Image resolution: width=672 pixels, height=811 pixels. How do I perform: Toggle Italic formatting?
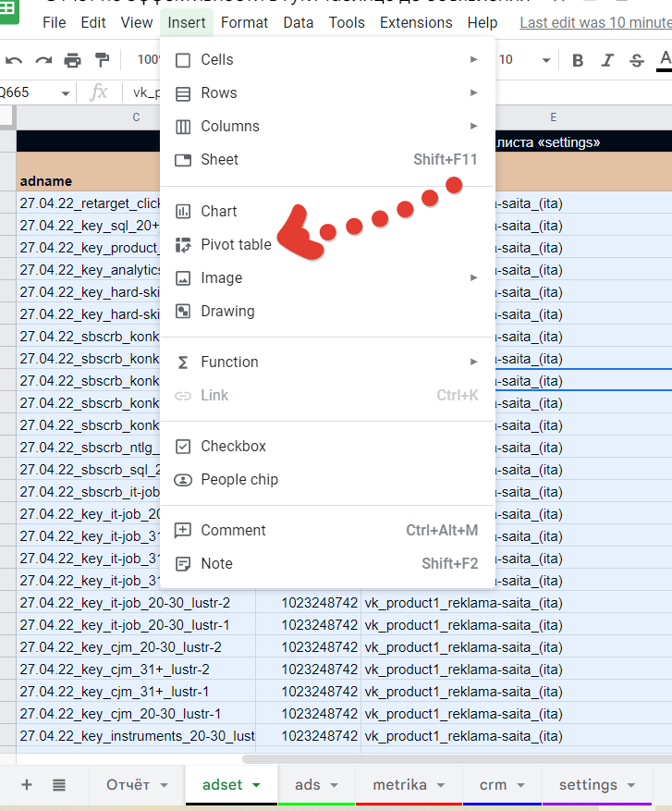click(607, 60)
